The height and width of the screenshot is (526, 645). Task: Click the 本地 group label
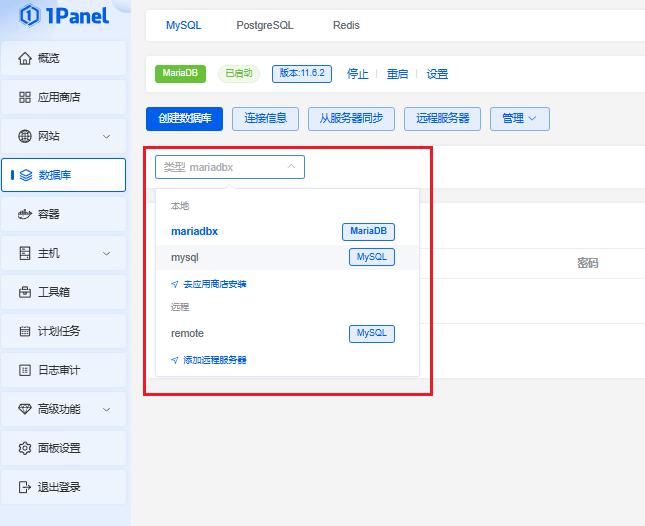(180, 206)
